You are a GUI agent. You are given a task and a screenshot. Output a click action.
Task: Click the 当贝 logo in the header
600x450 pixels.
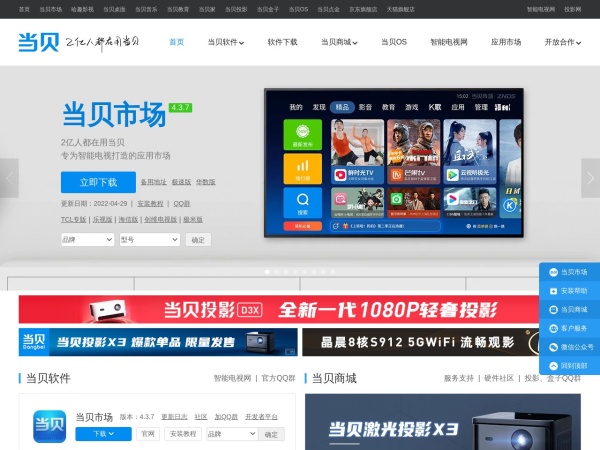[x=39, y=42]
